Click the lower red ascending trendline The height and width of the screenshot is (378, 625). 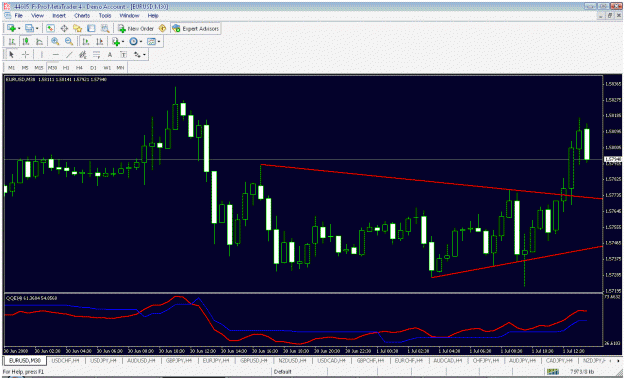(518, 261)
